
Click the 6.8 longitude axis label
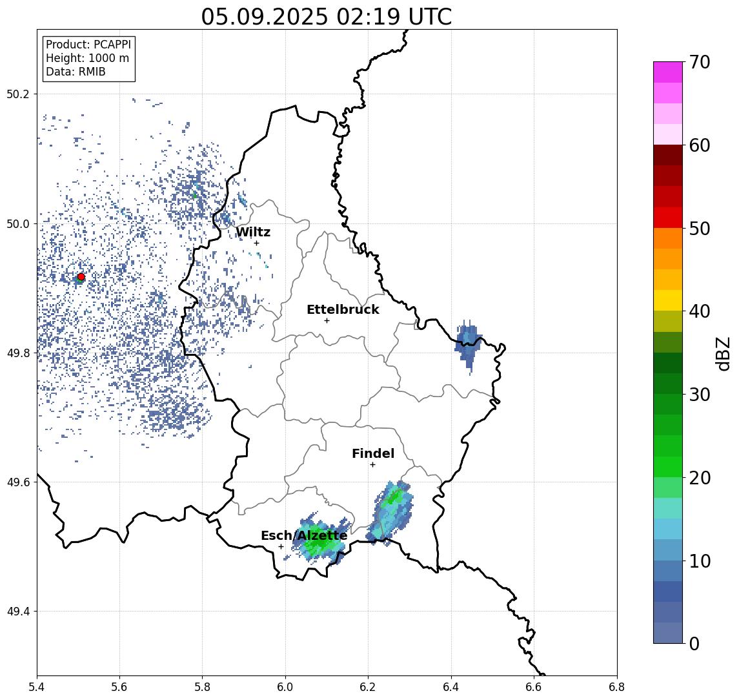pos(617,687)
